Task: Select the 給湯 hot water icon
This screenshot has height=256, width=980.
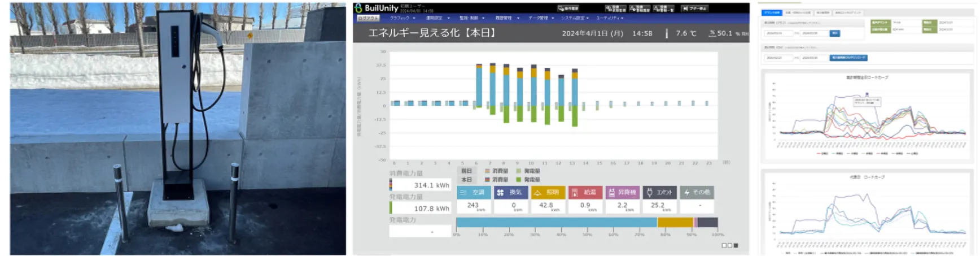Action: point(575,193)
